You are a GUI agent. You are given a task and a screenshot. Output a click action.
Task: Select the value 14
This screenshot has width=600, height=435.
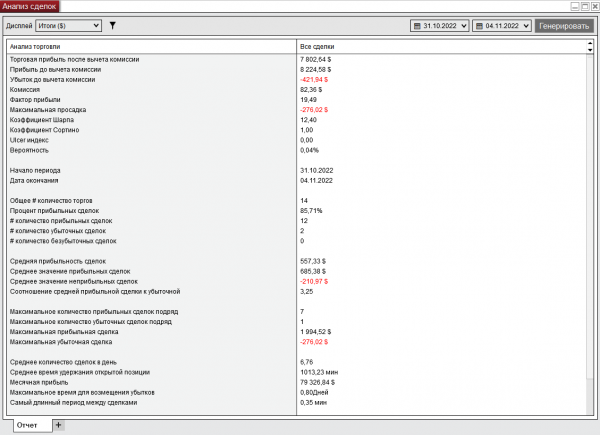304,200
